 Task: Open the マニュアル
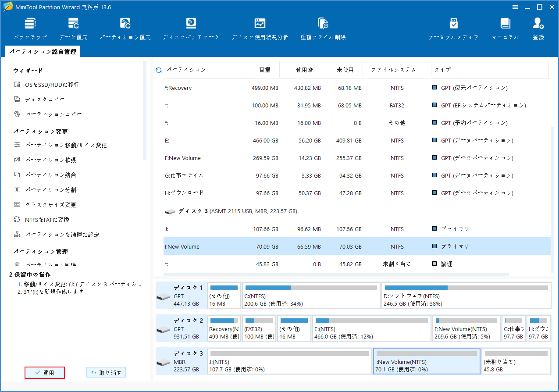505,29
